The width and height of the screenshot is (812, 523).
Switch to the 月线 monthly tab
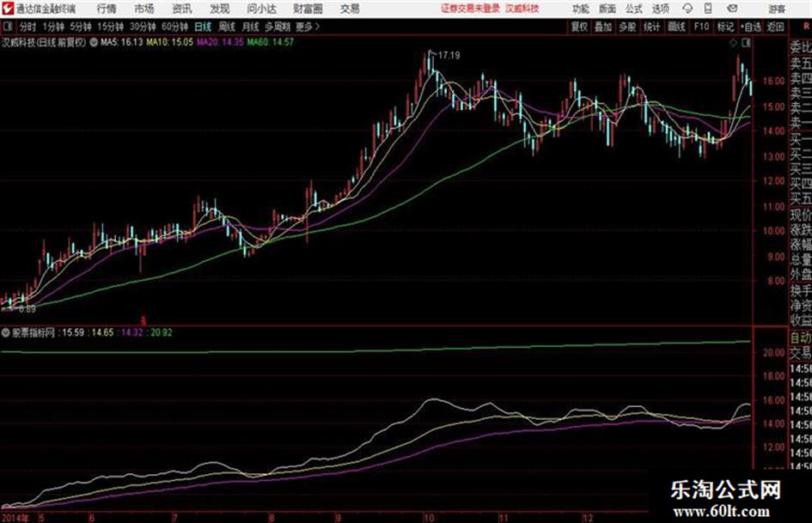click(250, 27)
